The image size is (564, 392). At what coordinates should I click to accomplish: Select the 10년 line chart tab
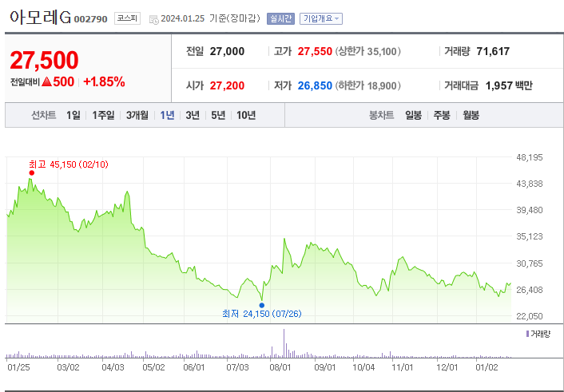click(246, 116)
